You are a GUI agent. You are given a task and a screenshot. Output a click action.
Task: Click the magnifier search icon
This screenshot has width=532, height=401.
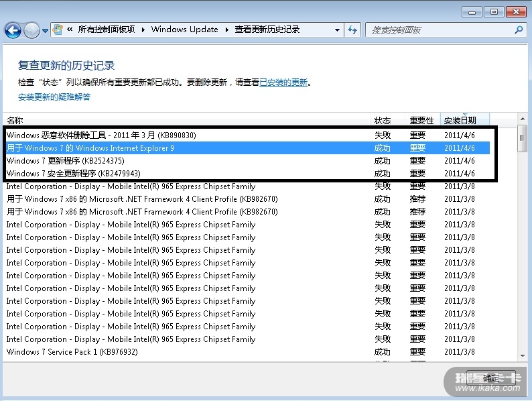[x=519, y=30]
